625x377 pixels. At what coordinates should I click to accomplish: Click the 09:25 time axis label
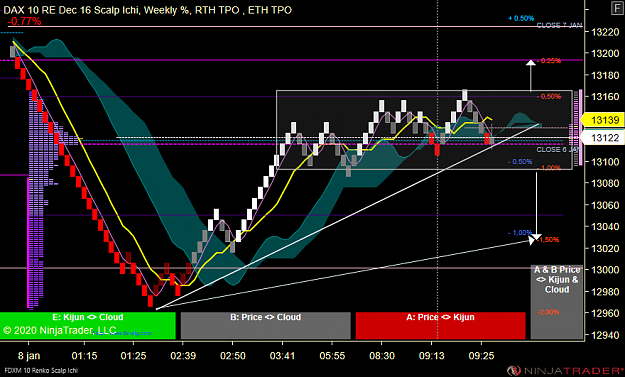pos(482,355)
